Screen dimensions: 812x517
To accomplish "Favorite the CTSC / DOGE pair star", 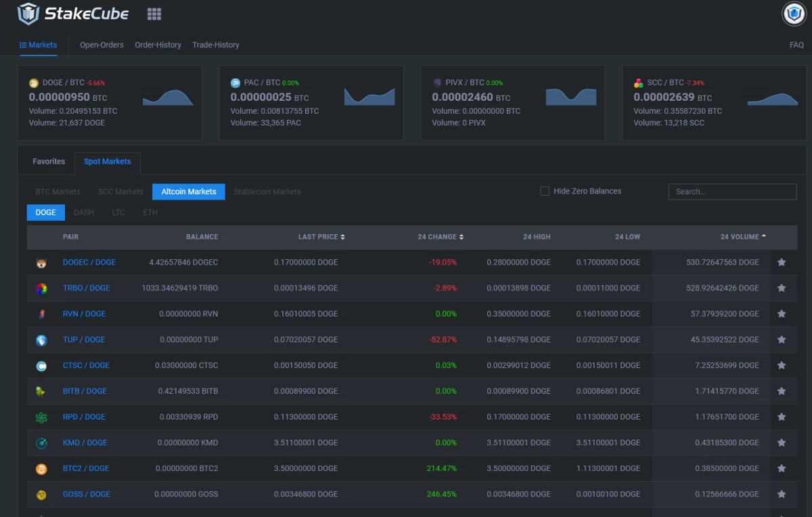I will tap(782, 365).
